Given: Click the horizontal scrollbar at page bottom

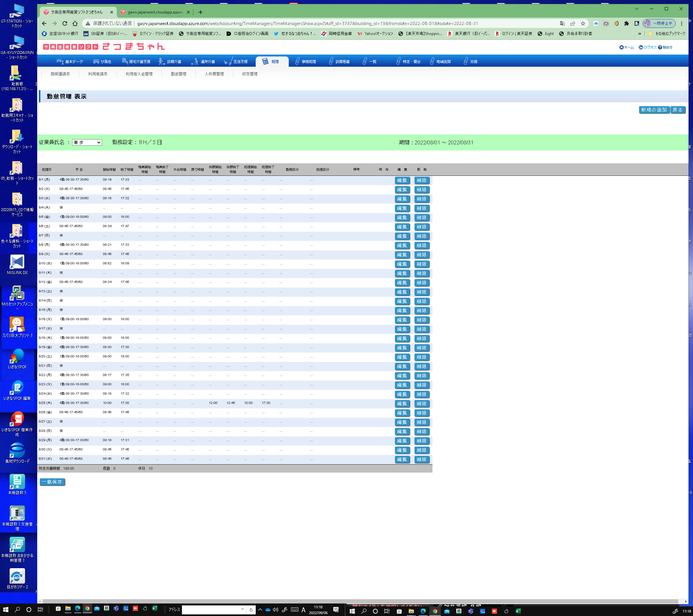Looking at the screenshot, I should [339, 602].
